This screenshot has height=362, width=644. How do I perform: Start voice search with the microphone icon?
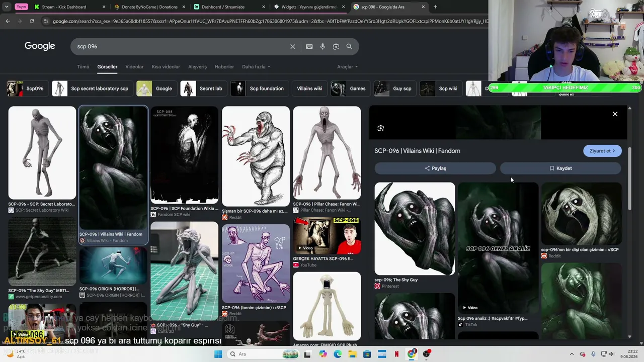(x=323, y=47)
